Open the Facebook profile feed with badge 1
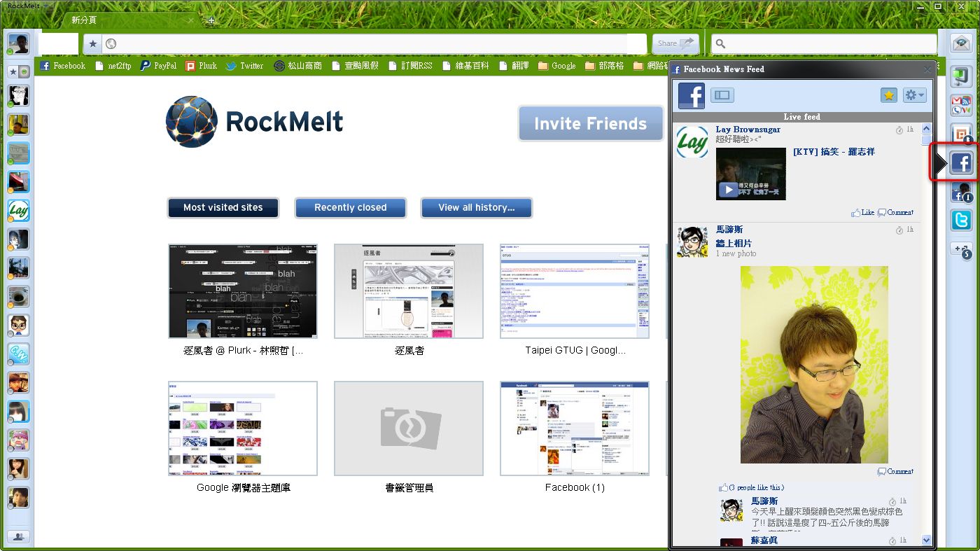The image size is (980, 551). [x=962, y=193]
